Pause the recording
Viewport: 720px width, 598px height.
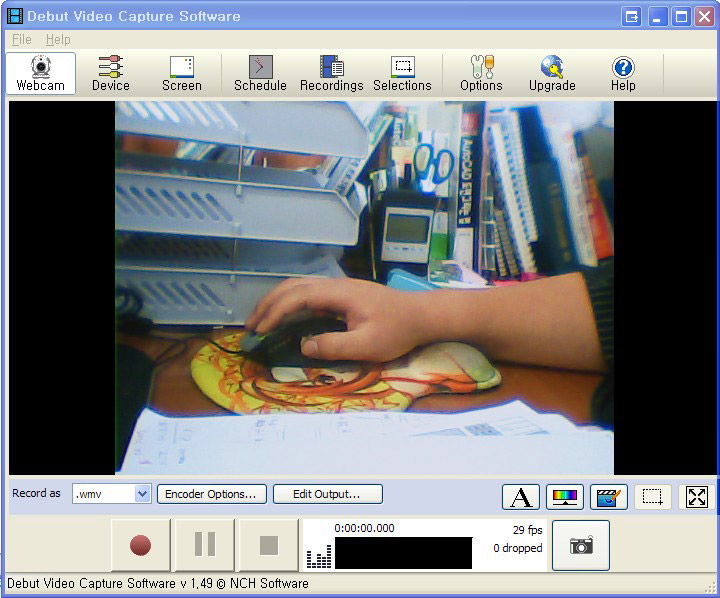205,546
